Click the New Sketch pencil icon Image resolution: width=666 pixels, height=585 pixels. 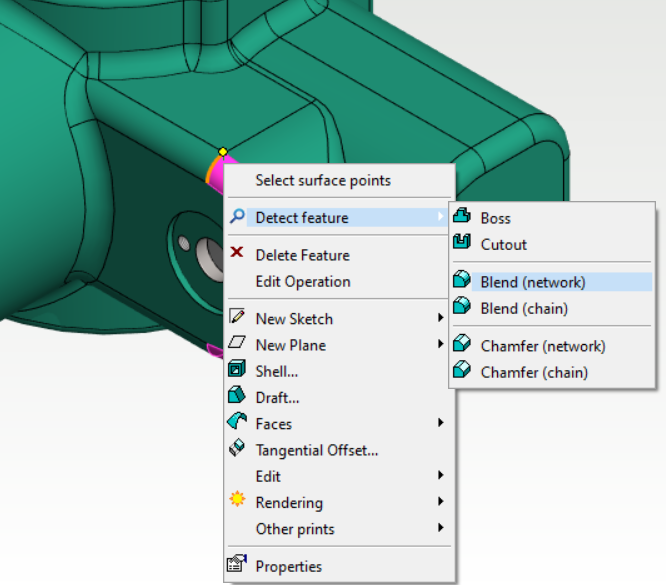click(x=237, y=318)
